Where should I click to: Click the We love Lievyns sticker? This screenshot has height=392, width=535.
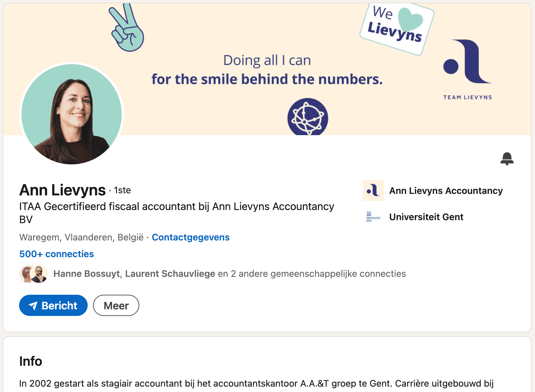397,28
